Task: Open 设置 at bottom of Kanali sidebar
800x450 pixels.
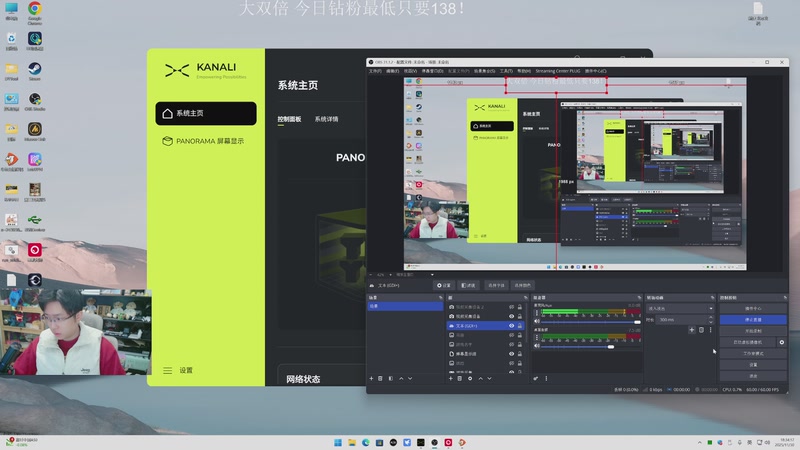Action: [x=178, y=370]
